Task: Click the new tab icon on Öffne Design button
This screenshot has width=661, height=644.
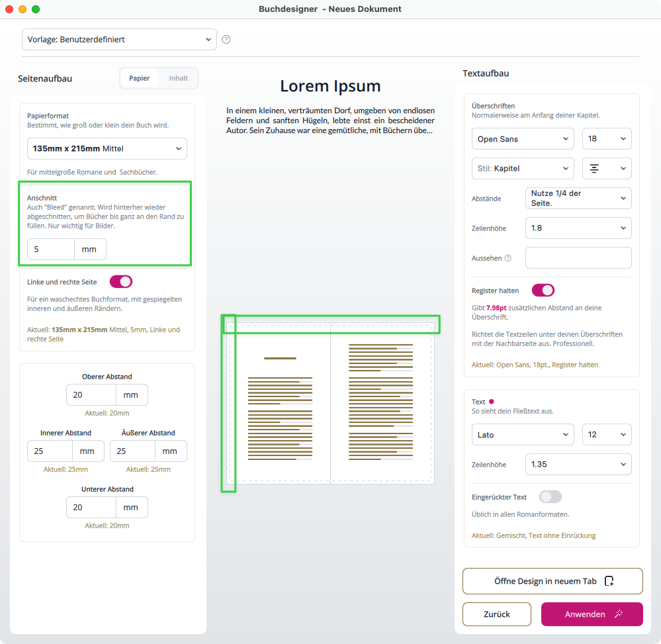Action: pyautogui.click(x=609, y=581)
